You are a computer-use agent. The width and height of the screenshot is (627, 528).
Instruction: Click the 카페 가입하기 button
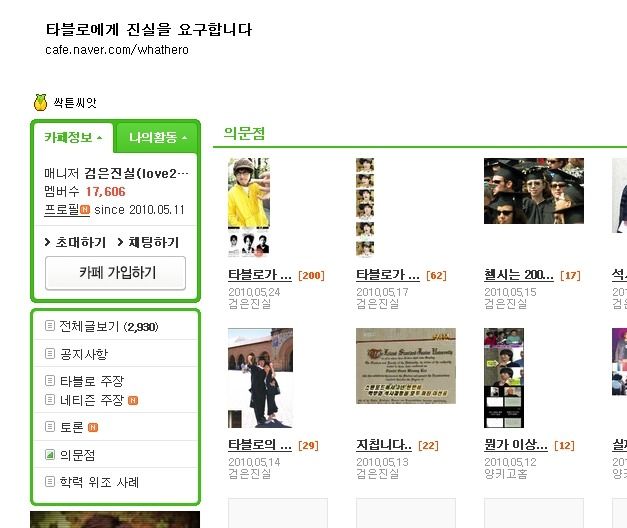tap(116, 273)
